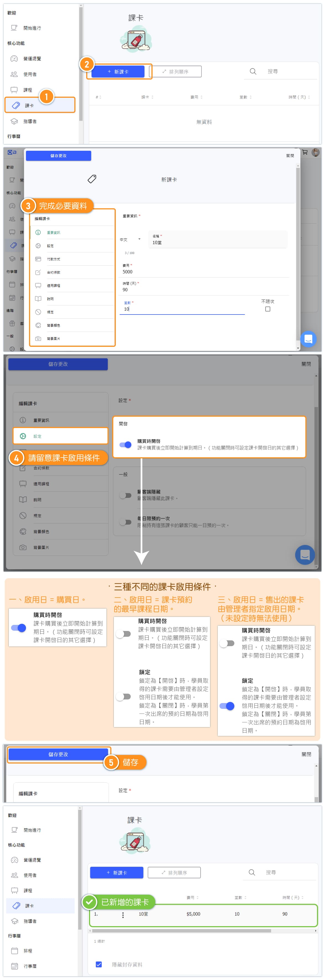The width and height of the screenshot is (325, 980).
Task: Expand the 中文 language dropdown
Action: pos(139,239)
